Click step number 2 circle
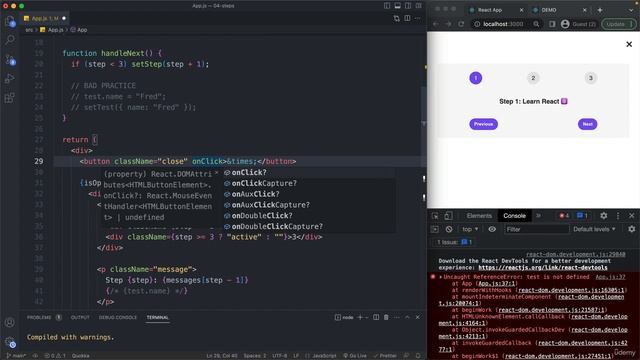The height and width of the screenshot is (360, 640). click(x=533, y=78)
